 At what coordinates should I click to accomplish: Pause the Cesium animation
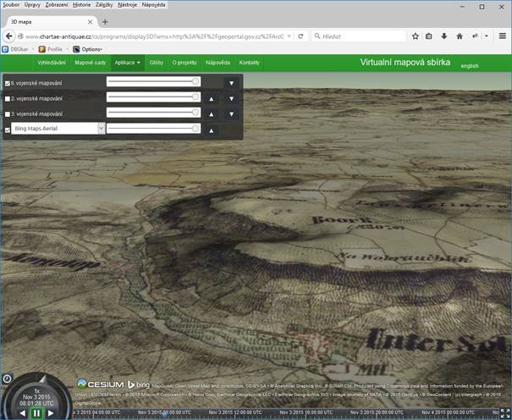click(x=36, y=413)
